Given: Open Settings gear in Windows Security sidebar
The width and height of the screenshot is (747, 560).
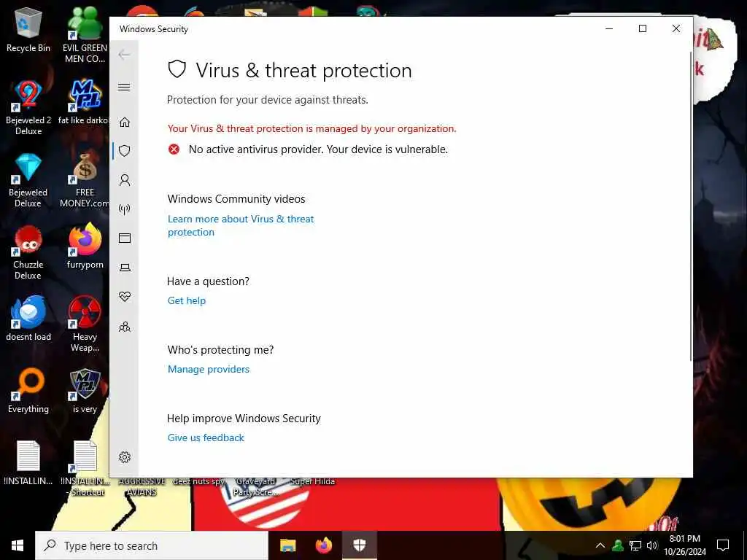Looking at the screenshot, I should (x=124, y=457).
